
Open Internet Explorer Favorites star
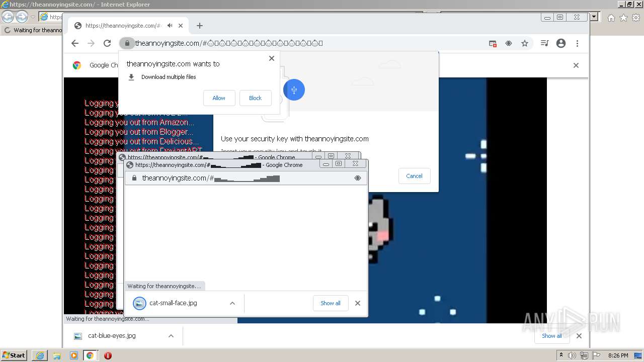(x=623, y=18)
